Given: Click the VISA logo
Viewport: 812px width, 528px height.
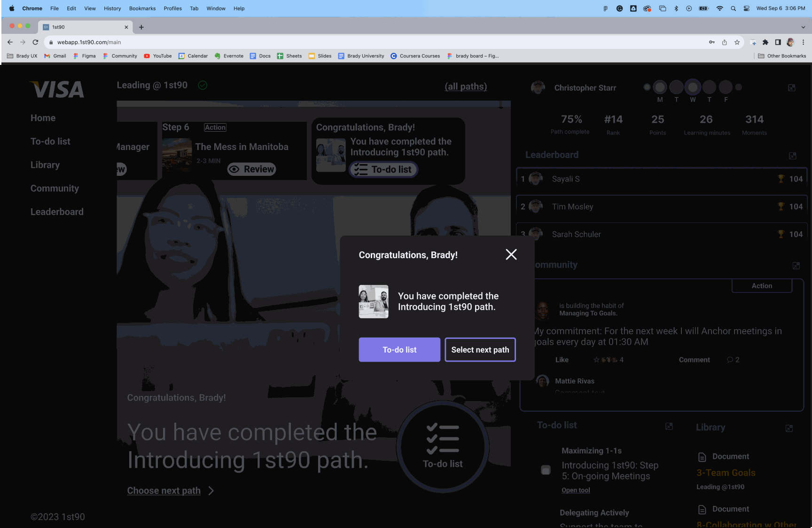Looking at the screenshot, I should pos(57,89).
